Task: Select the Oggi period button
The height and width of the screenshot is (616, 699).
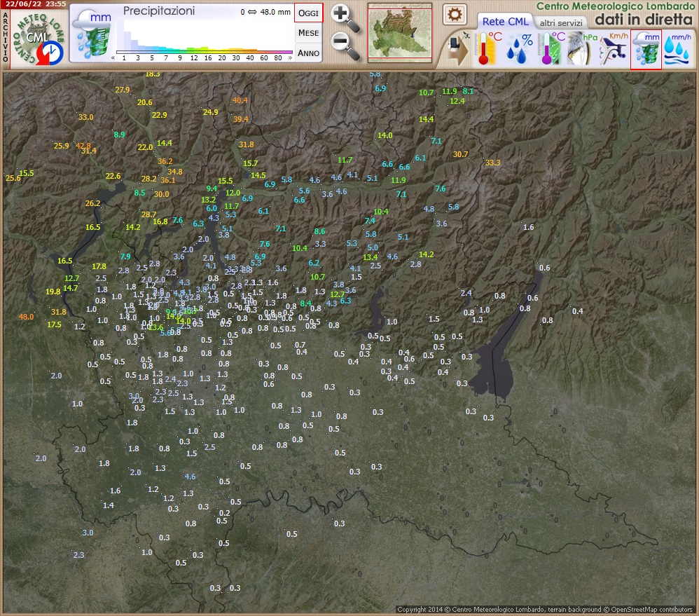Action: coord(308,13)
